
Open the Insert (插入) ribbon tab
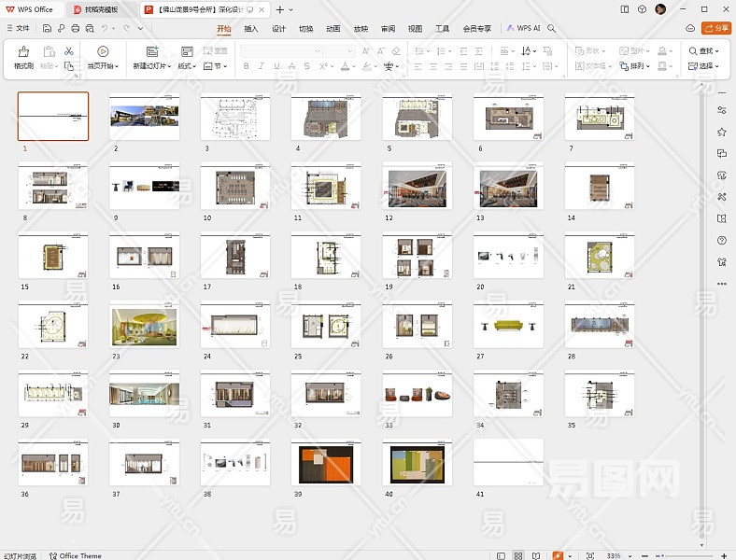click(250, 29)
